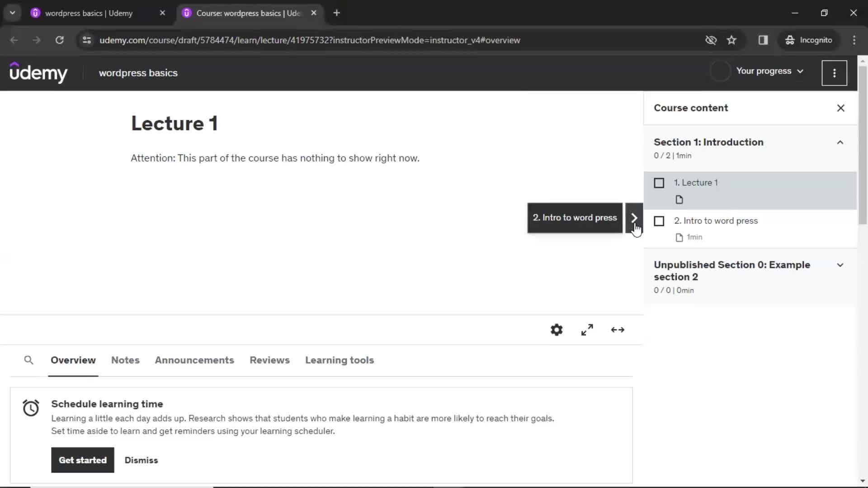Click the fullscreen expand icon
868x488 pixels.
[587, 329]
